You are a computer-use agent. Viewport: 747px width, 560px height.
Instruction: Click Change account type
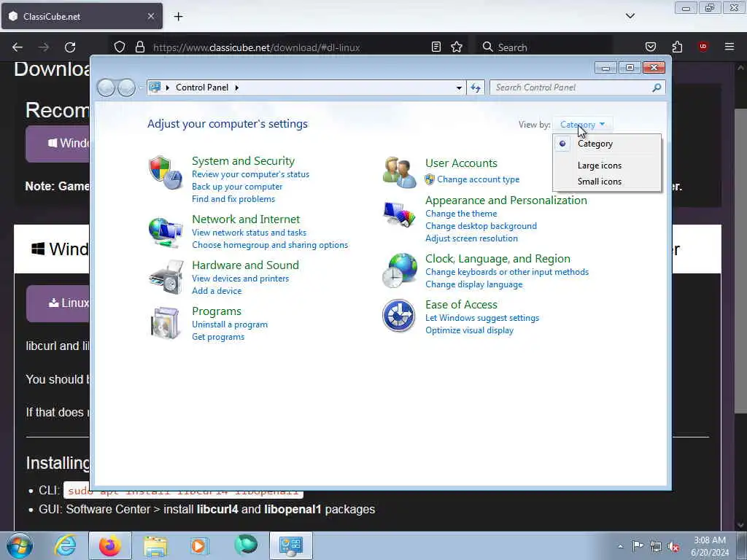pyautogui.click(x=479, y=179)
